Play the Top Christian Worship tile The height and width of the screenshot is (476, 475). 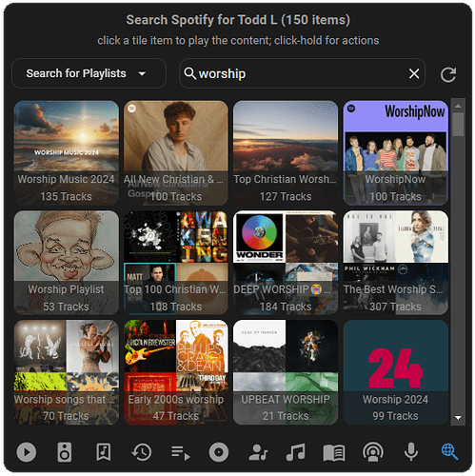(286, 153)
